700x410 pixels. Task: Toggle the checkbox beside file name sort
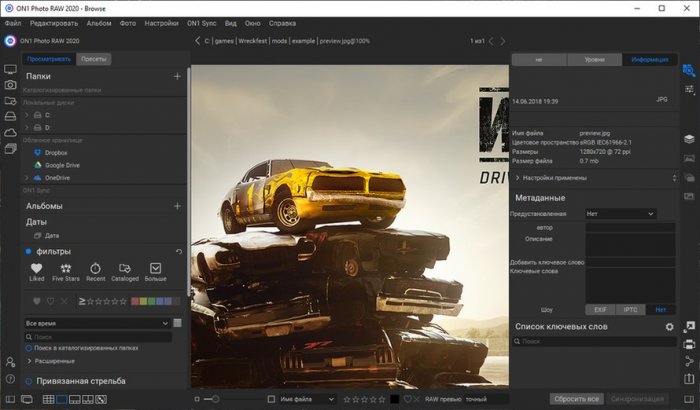tap(271, 399)
